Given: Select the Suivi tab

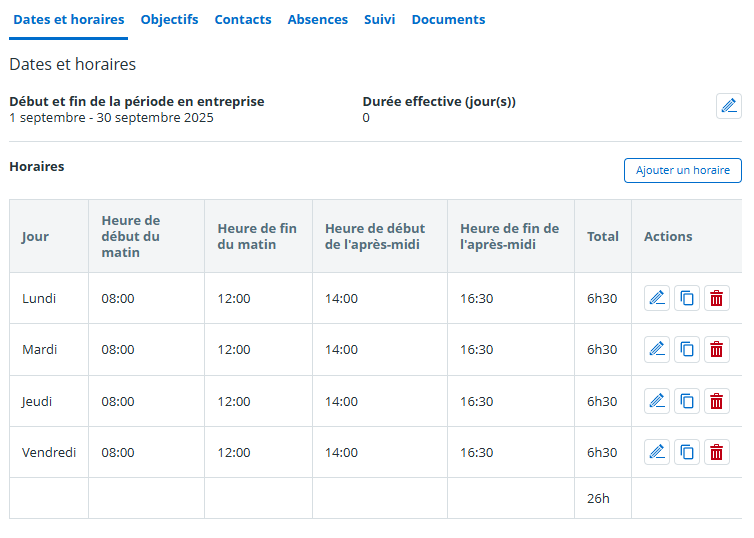Looking at the screenshot, I should pos(380,20).
